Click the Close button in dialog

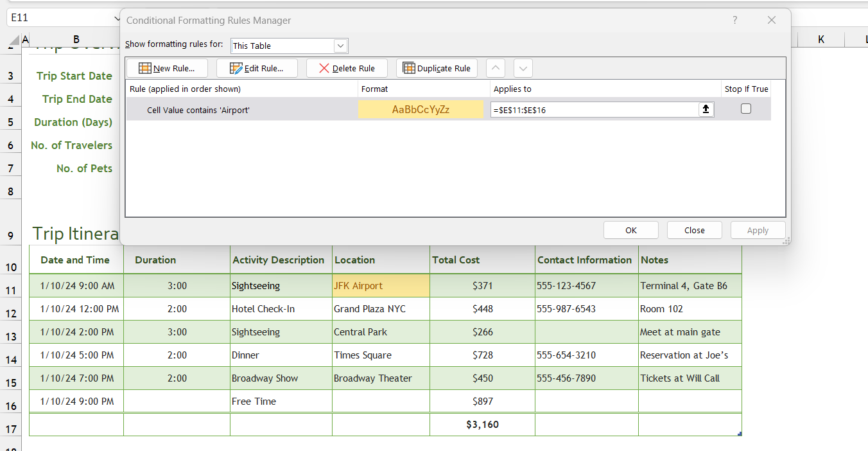point(695,230)
